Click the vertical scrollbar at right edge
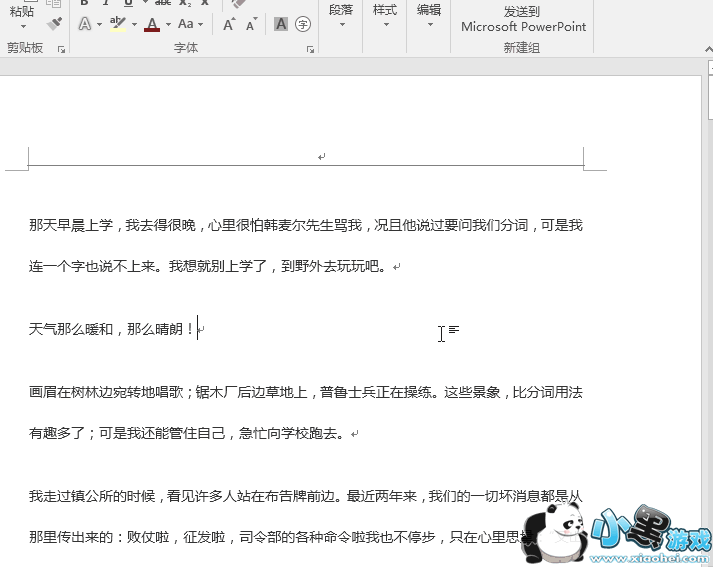 (710, 97)
